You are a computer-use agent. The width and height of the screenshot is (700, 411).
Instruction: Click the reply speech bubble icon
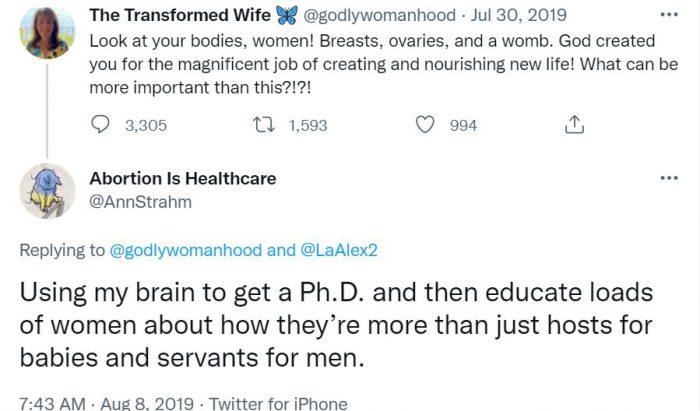pos(100,125)
